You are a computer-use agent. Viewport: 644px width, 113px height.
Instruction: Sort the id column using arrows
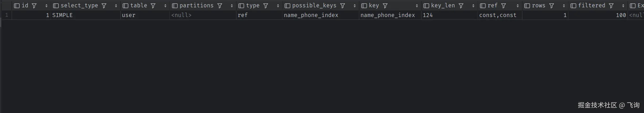coord(46,6)
